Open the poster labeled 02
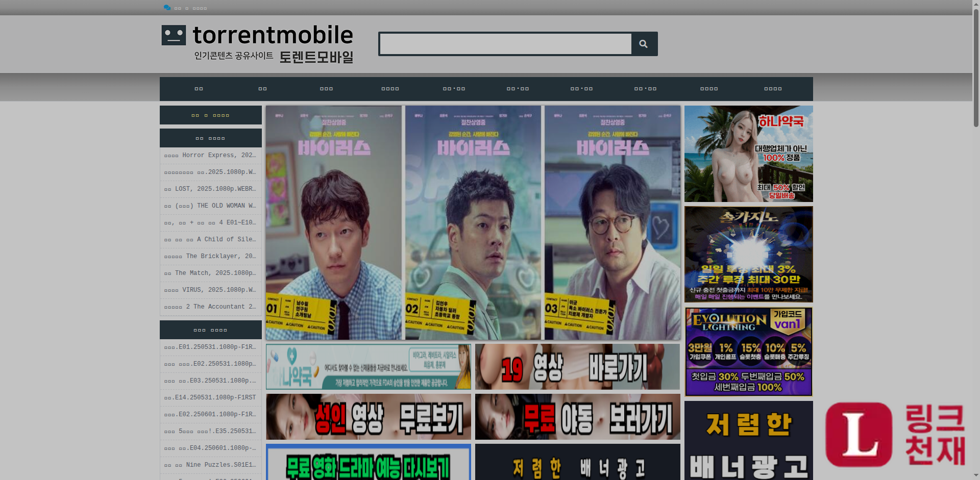Screen dimensions: 980x480 (x=473, y=223)
